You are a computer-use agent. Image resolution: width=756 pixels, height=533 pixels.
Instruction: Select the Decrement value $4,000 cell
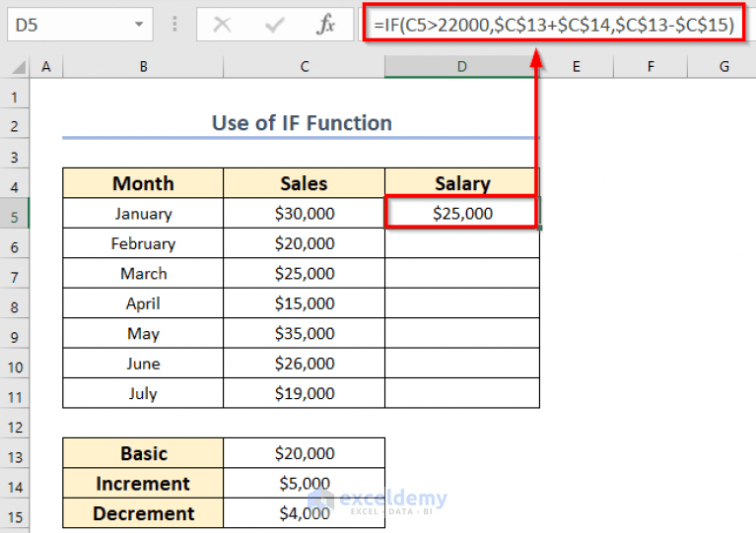[x=305, y=513]
